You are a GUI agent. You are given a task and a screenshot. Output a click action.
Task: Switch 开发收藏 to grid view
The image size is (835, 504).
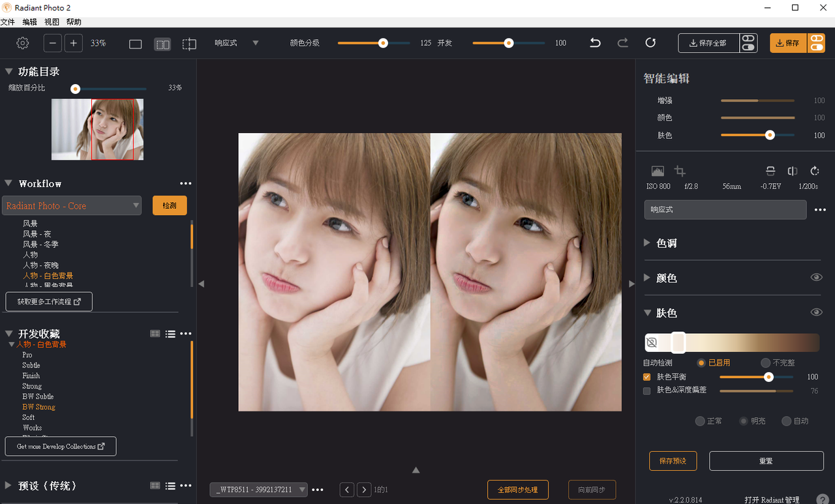click(155, 334)
